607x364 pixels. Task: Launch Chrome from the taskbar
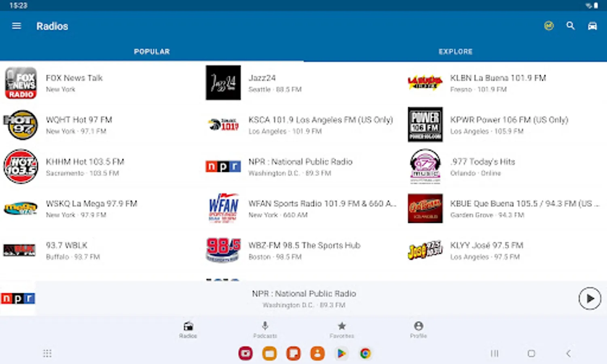pyautogui.click(x=365, y=353)
